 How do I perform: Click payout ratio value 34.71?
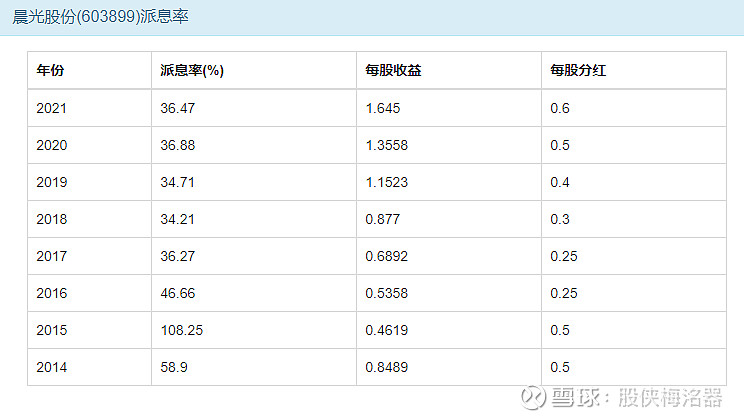(177, 182)
